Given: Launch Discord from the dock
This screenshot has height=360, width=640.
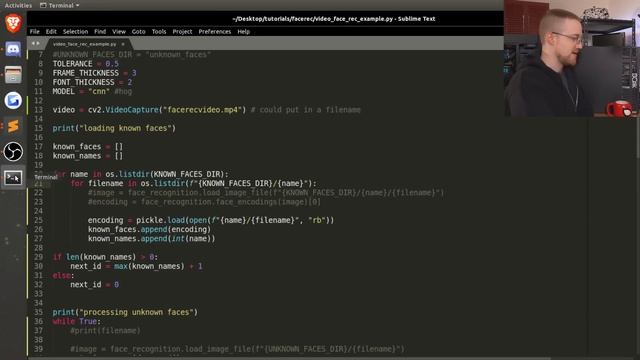Looking at the screenshot, I should (x=13, y=49).
